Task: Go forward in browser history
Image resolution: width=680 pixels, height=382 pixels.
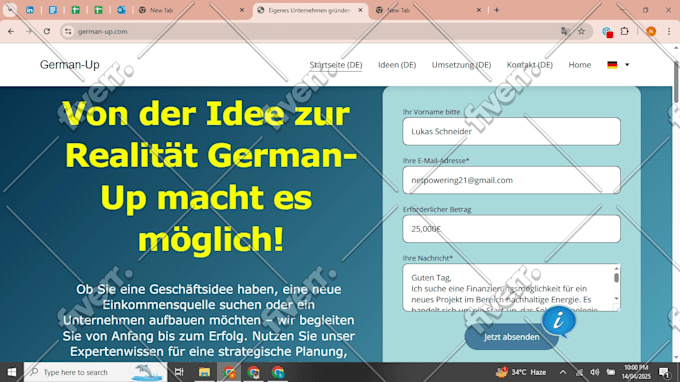Action: 29,31
